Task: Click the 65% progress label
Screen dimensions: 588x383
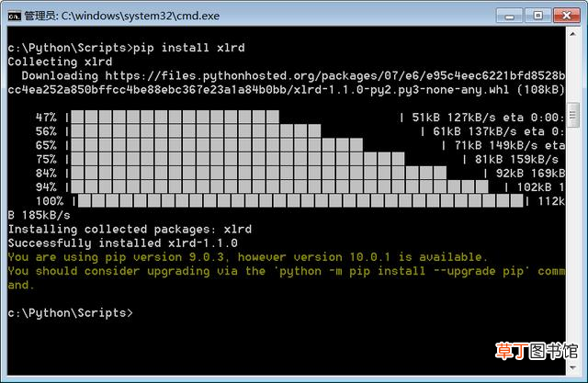Action: (46, 145)
